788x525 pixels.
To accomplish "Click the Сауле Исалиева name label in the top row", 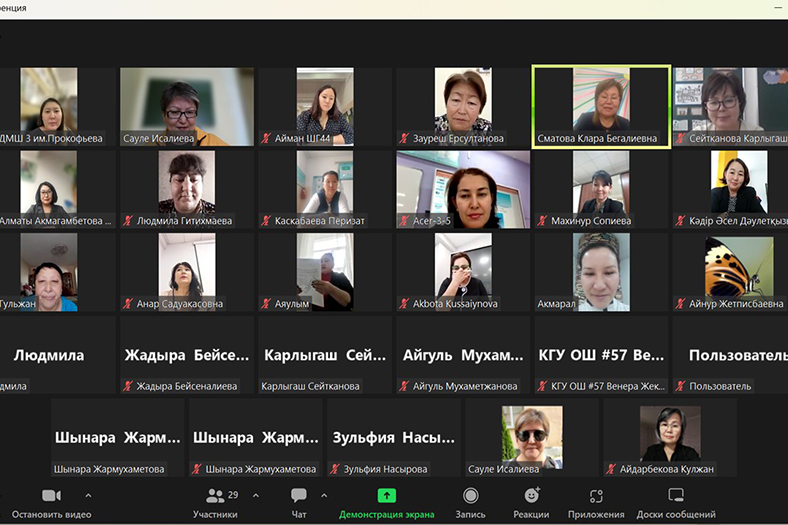I will (x=157, y=139).
